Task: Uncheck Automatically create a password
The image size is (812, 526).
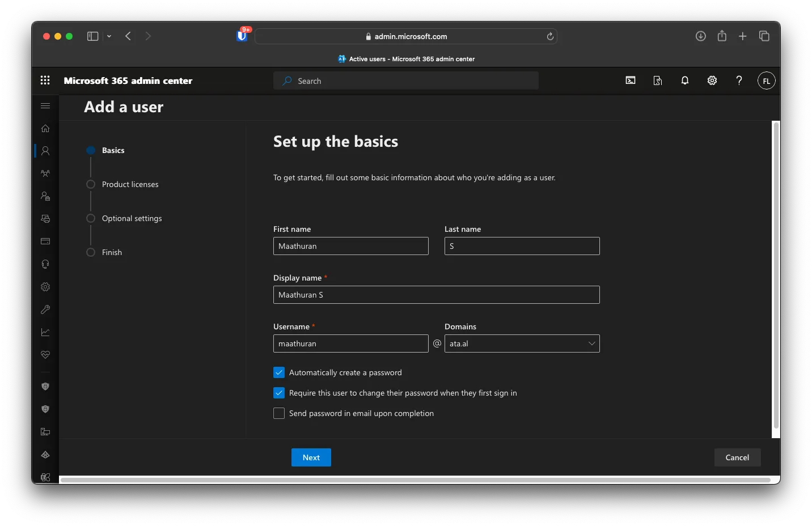Action: pyautogui.click(x=279, y=372)
